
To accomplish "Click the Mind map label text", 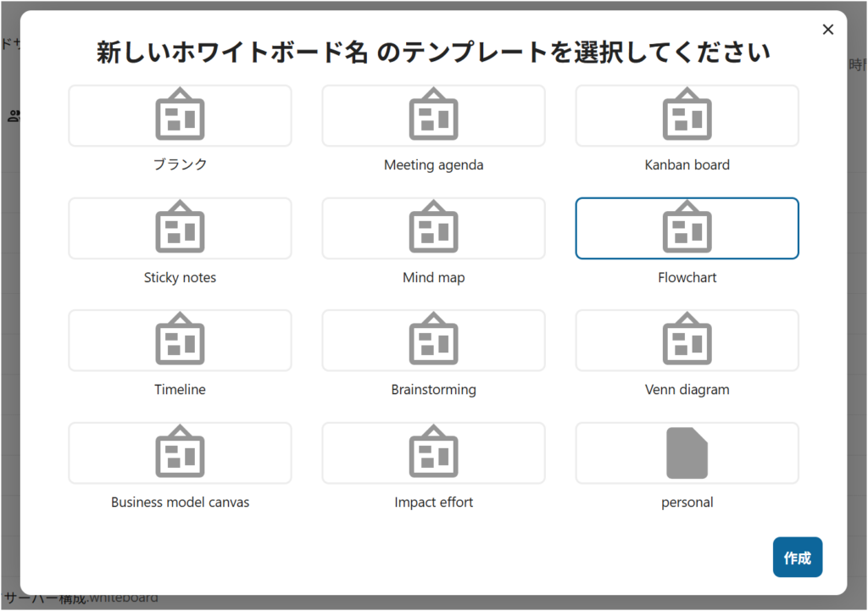I will [x=433, y=278].
